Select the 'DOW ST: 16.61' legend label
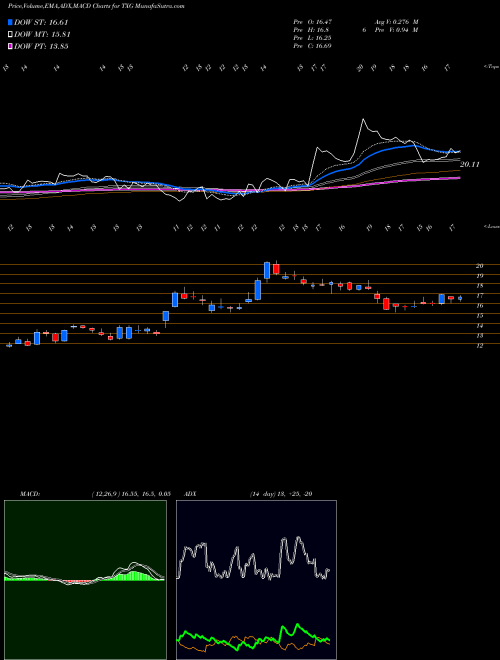The width and height of the screenshot is (500, 660). tap(41, 22)
